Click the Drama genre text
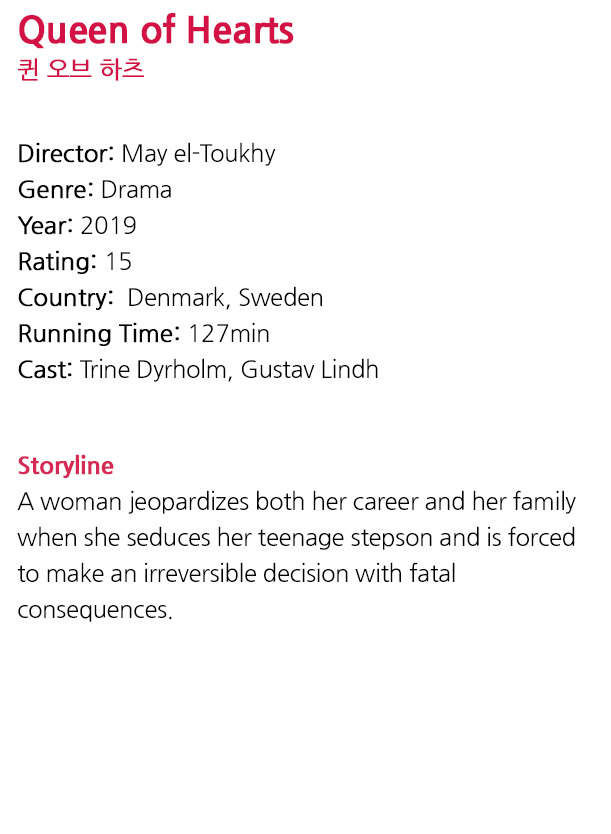This screenshot has width=611, height=834. (x=136, y=190)
